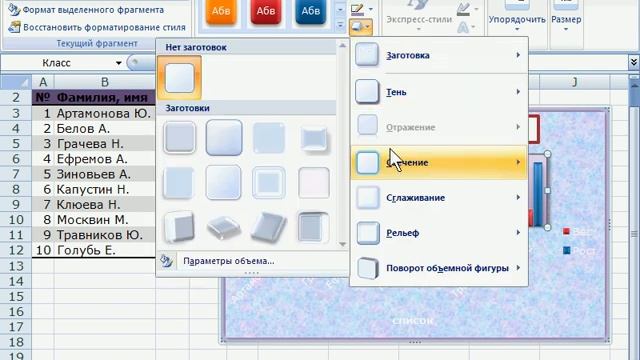Click the Name Box showing Класс
The width and height of the screenshot is (640, 360).
click(x=57, y=63)
